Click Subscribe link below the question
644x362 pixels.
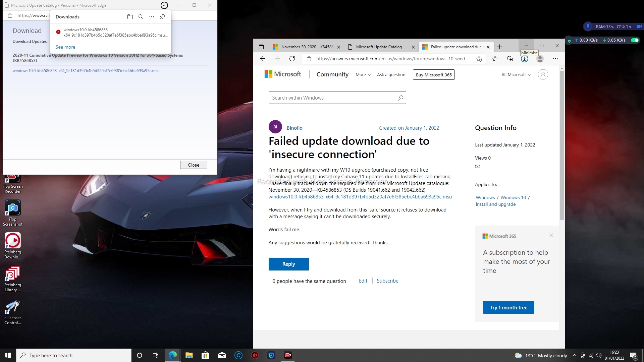[x=387, y=281]
